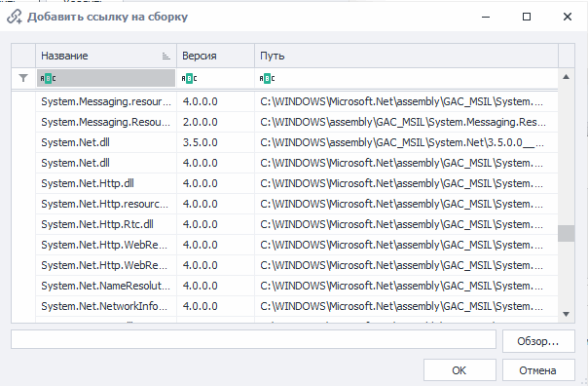Select the System.Net.Http.resourc... row
The image size is (588, 386).
[296, 204]
